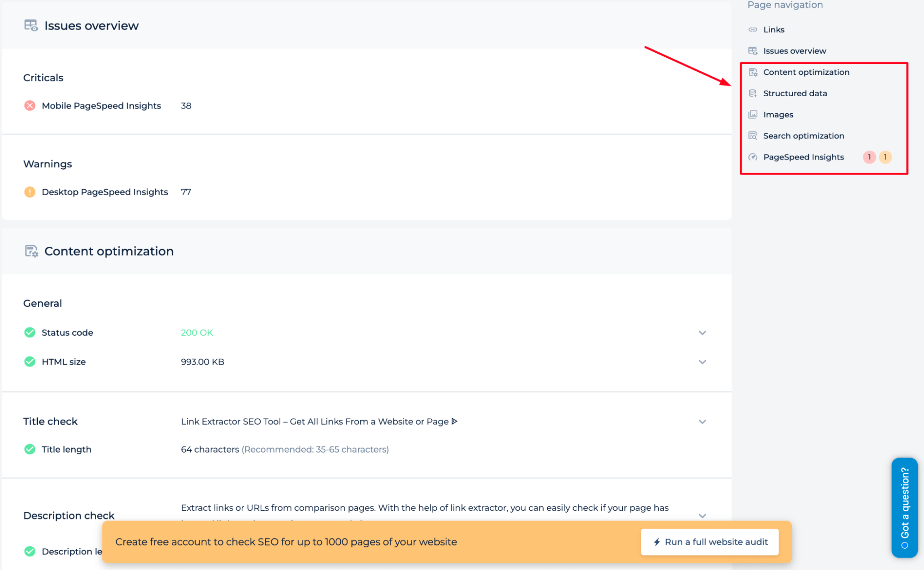
Task: Click the HTML size label
Action: (x=64, y=362)
